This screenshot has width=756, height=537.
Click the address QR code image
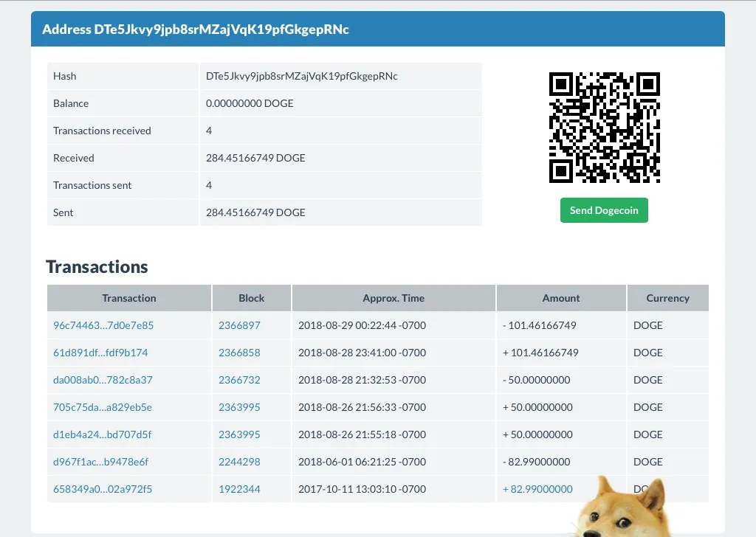point(604,128)
